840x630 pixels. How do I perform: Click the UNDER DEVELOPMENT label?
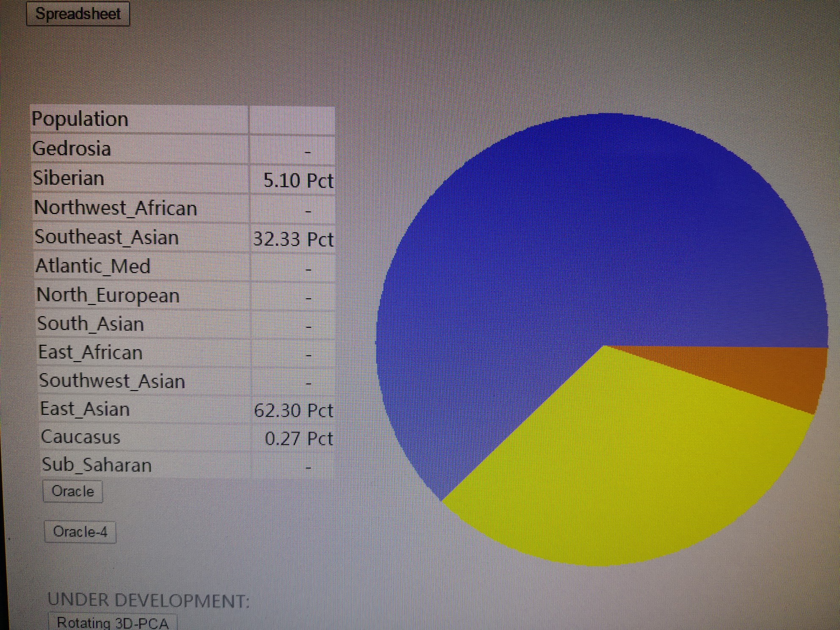149,600
